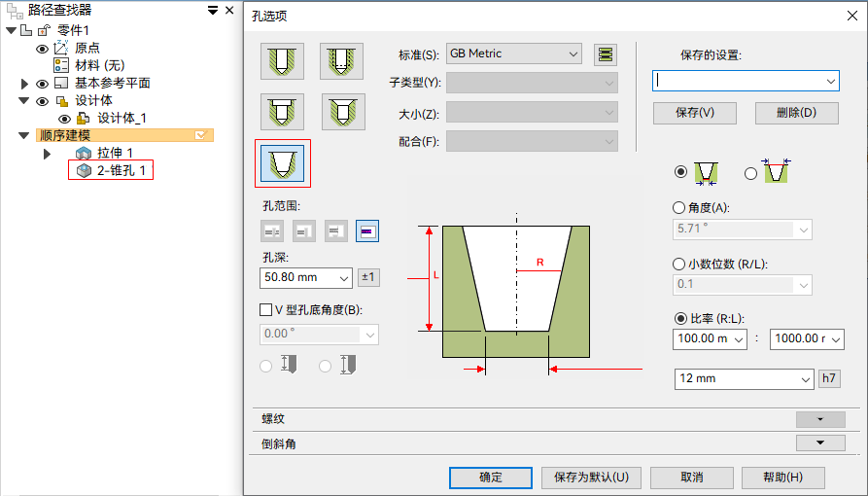The height and width of the screenshot is (496, 868).
Task: Select the bottom diameter taper radio button
Action: click(x=681, y=172)
